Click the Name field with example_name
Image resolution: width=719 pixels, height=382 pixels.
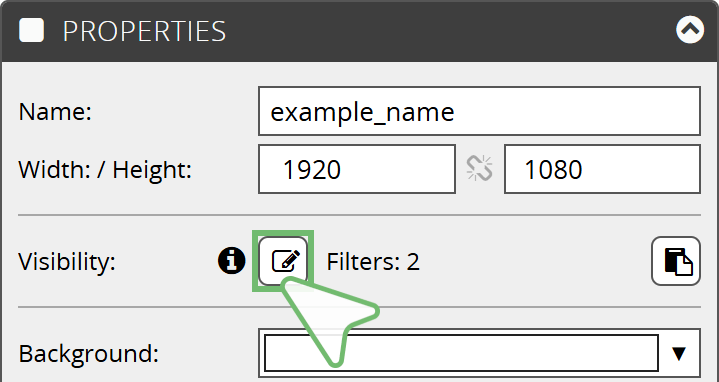tap(479, 111)
